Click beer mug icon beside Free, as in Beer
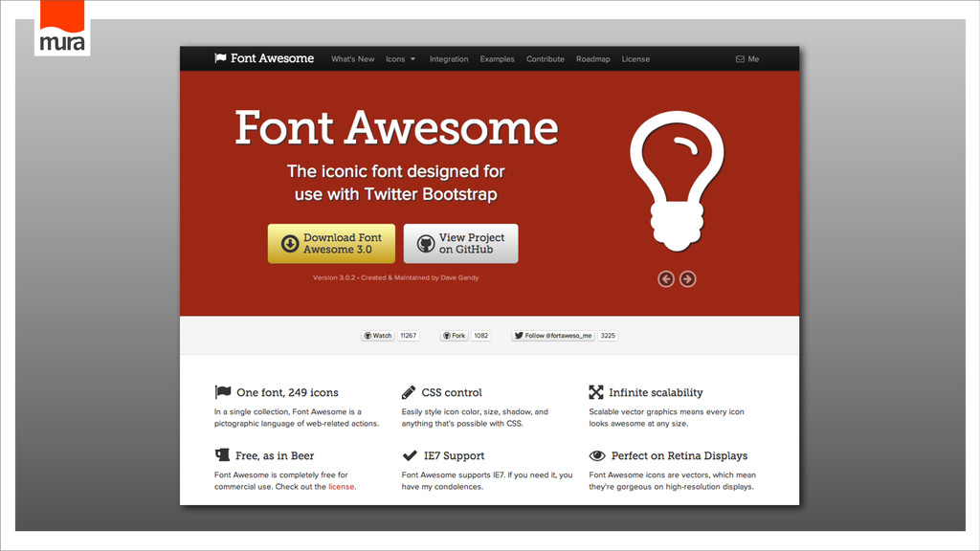980x551 pixels. [x=222, y=454]
